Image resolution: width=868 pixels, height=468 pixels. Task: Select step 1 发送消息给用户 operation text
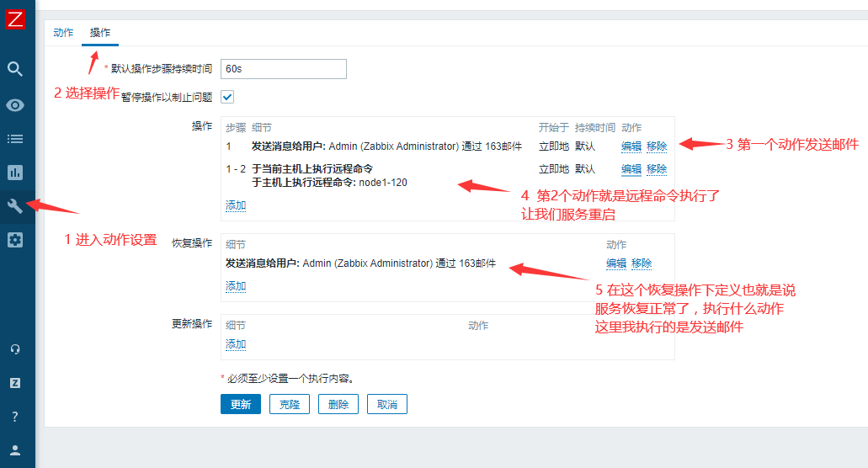(x=387, y=146)
